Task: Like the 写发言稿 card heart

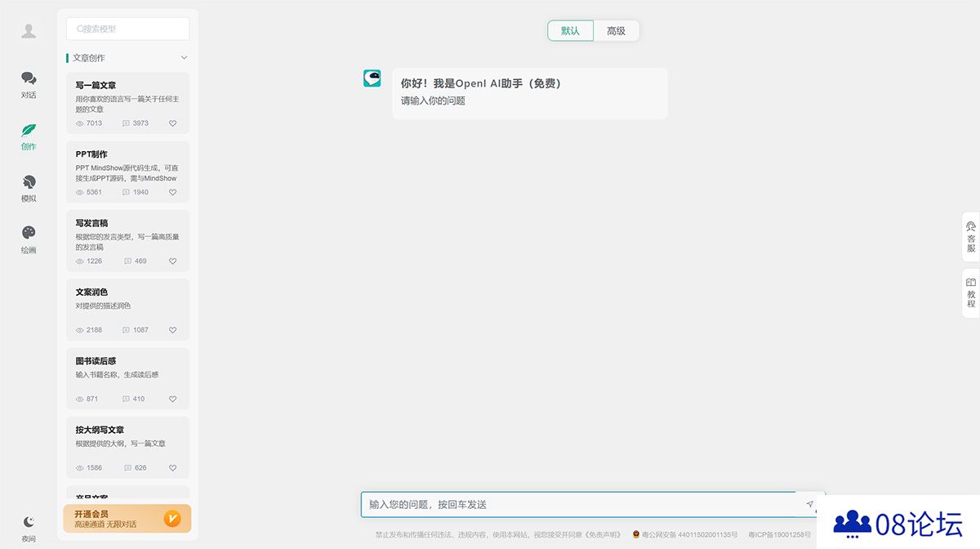Action: 172,261
